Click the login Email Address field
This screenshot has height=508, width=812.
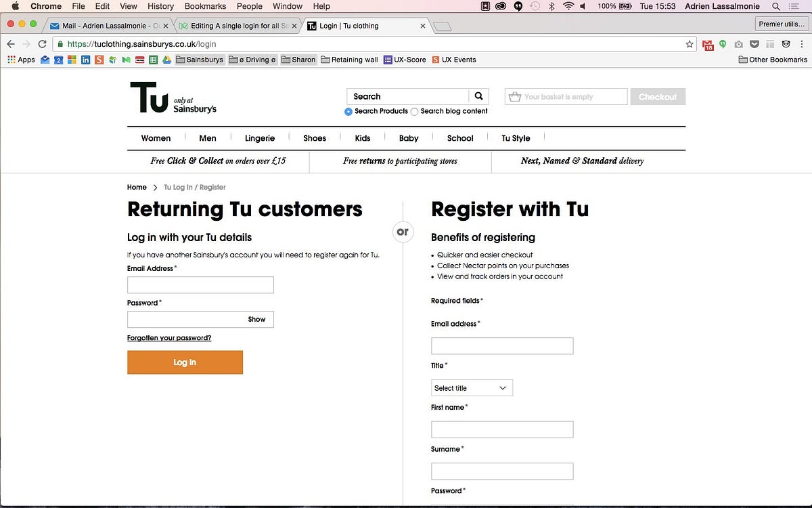(x=200, y=285)
